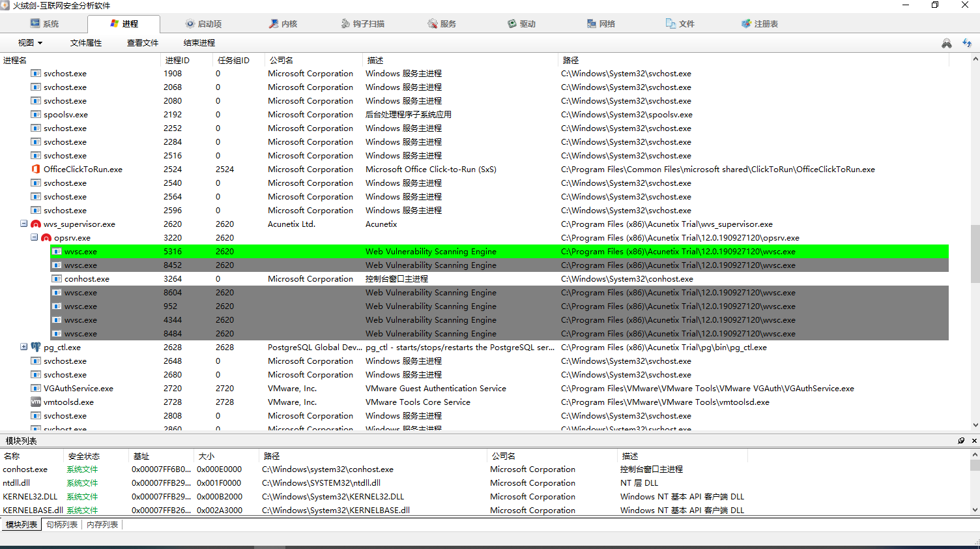Click the conhost.exe PID 3264 row icon
This screenshot has width=980, height=549.
(57, 279)
